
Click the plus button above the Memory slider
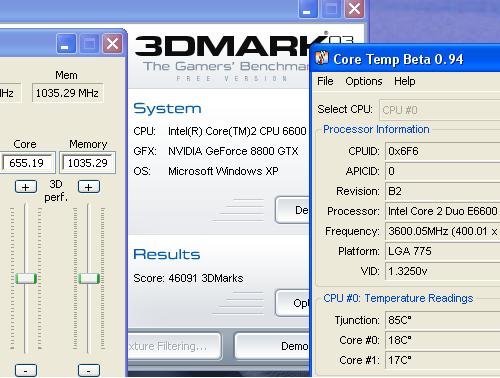coord(89,187)
